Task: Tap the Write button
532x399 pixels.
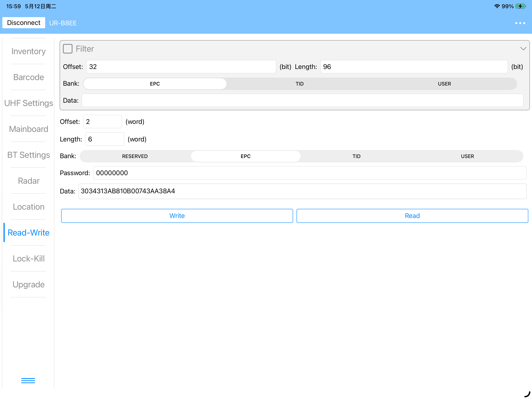Action: [177, 216]
